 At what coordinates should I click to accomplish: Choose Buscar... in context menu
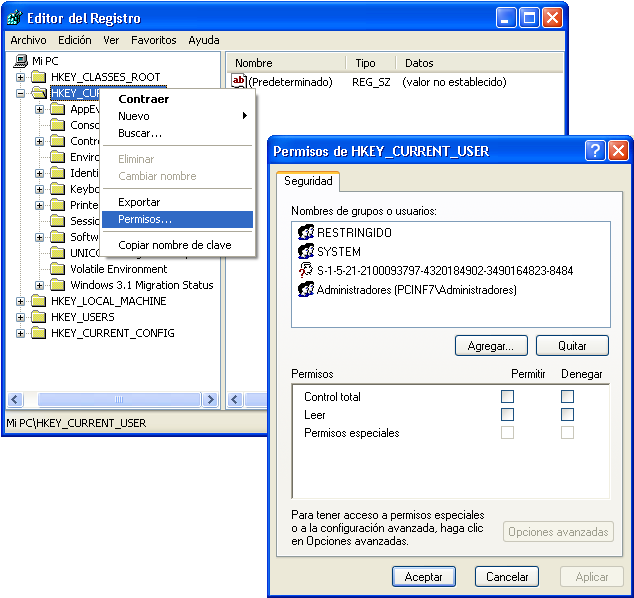click(x=177, y=133)
